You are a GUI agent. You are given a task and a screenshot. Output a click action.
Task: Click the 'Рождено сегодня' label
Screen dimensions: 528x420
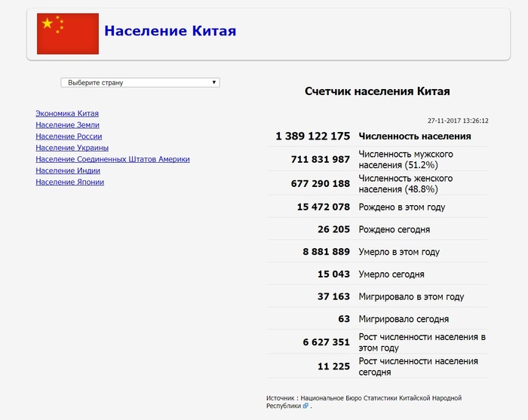tap(394, 229)
